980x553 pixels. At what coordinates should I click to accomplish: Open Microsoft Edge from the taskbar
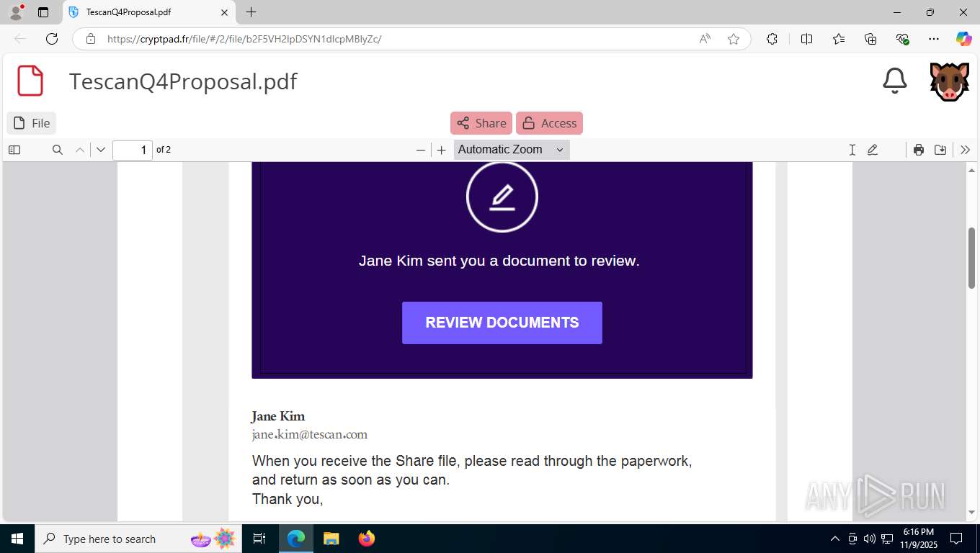[x=296, y=539]
